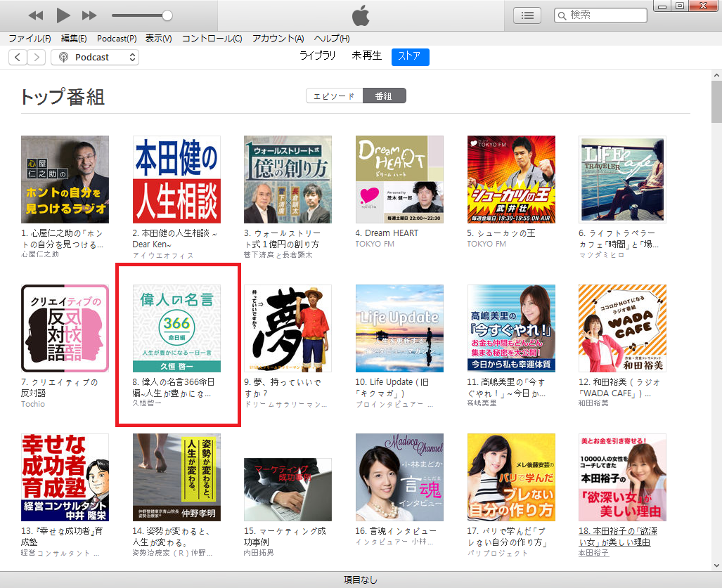Screen dimensions: 722x588
Task: Open パリで学んだ podcast artwork
Action: click(511, 478)
